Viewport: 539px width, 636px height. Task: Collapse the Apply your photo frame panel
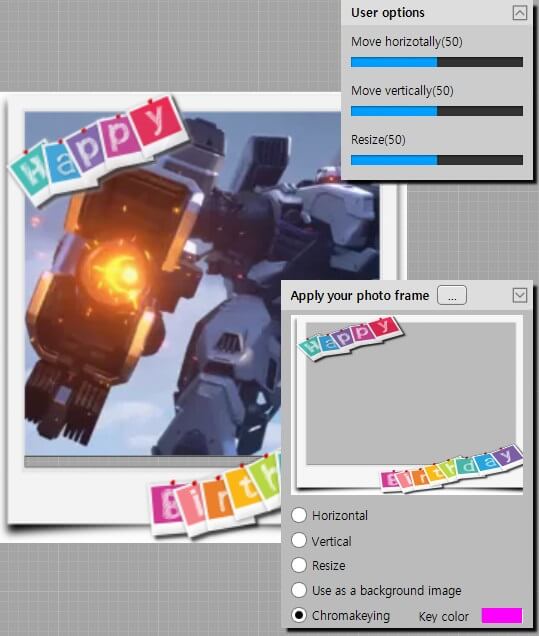tap(520, 295)
